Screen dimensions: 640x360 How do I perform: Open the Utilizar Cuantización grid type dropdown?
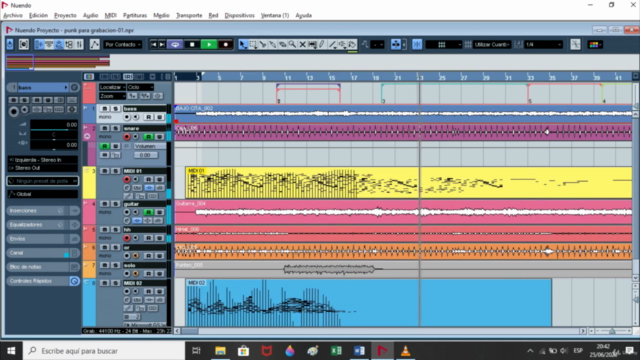[x=492, y=44]
